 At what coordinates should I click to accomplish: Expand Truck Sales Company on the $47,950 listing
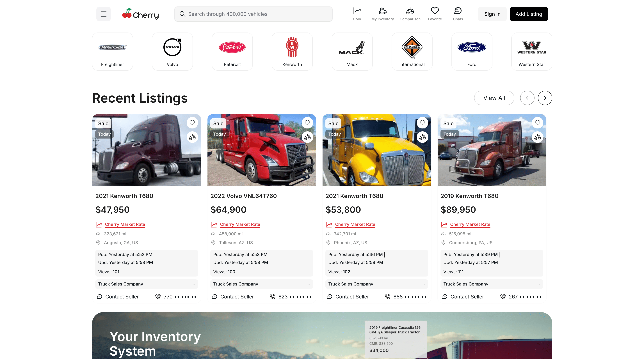point(194,284)
